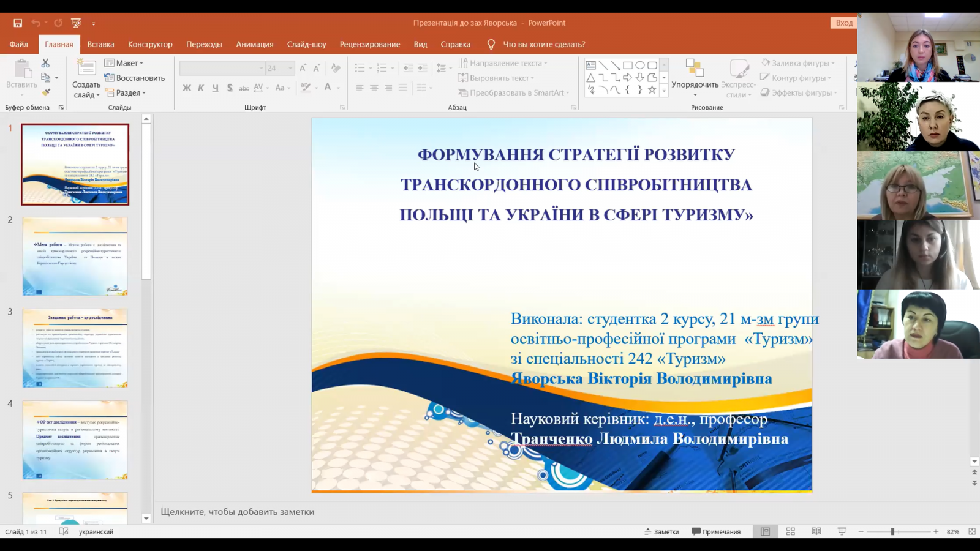Click zoom in plus button
Image resolution: width=980 pixels, height=551 pixels.
tap(936, 531)
